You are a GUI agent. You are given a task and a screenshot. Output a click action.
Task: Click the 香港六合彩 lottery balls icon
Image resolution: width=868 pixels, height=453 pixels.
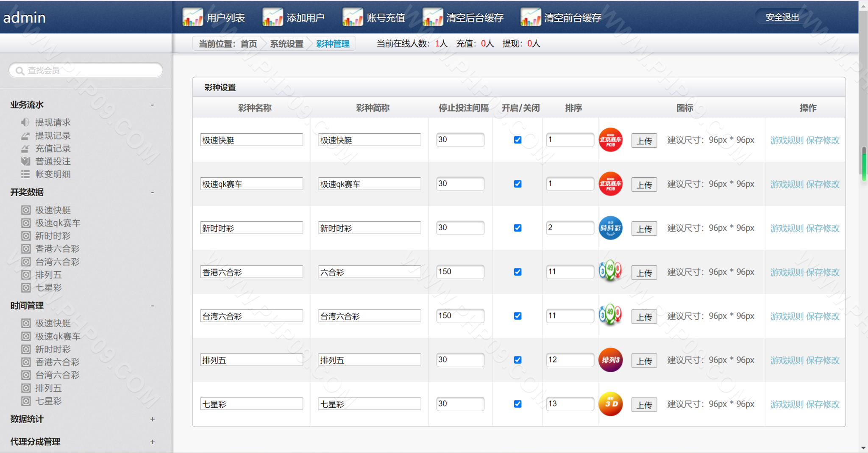(x=610, y=271)
